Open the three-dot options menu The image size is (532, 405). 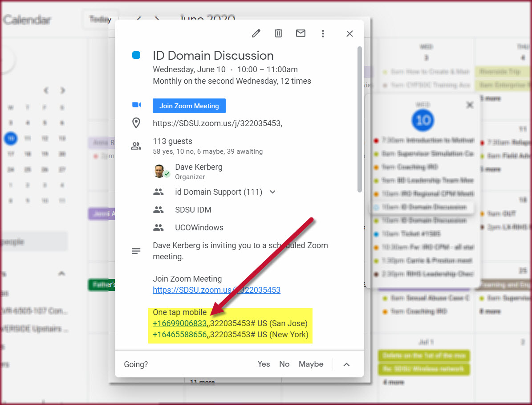point(323,33)
